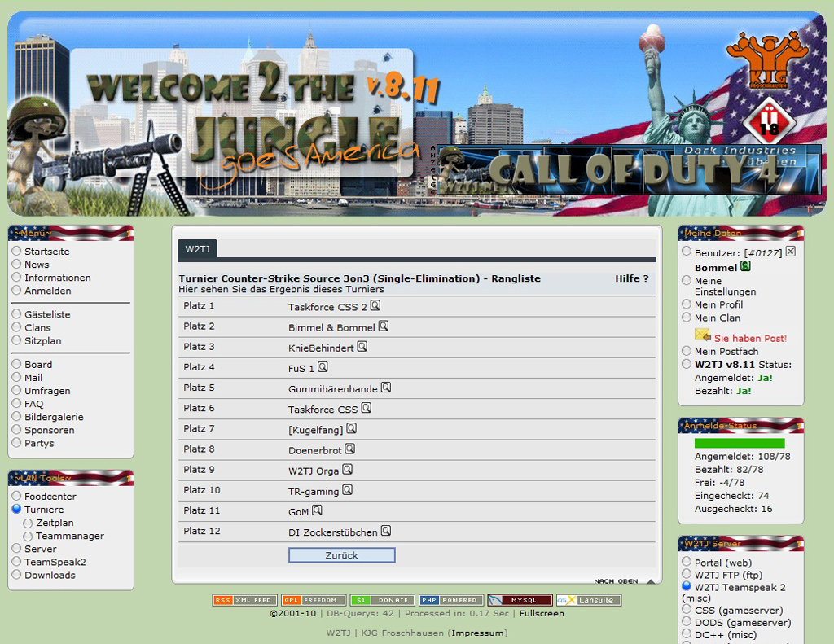
Task: Open details icon for Gummibärenbande
Action: [386, 388]
